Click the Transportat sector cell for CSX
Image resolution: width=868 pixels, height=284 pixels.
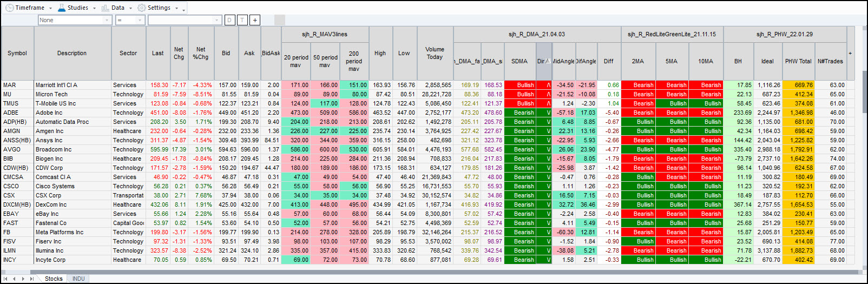coord(128,195)
